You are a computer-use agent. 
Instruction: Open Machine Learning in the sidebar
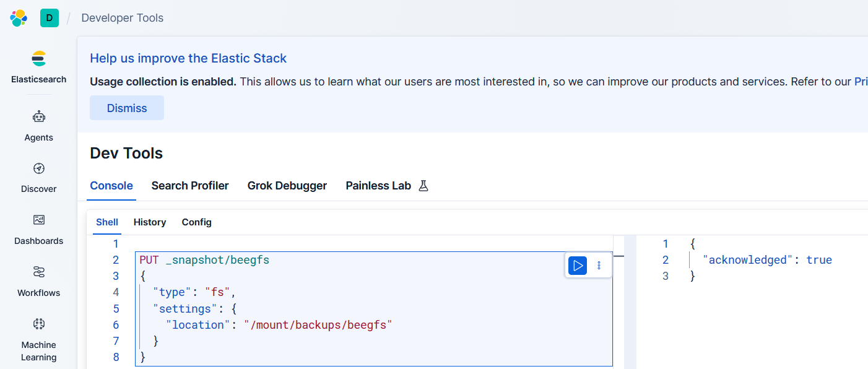tap(39, 340)
